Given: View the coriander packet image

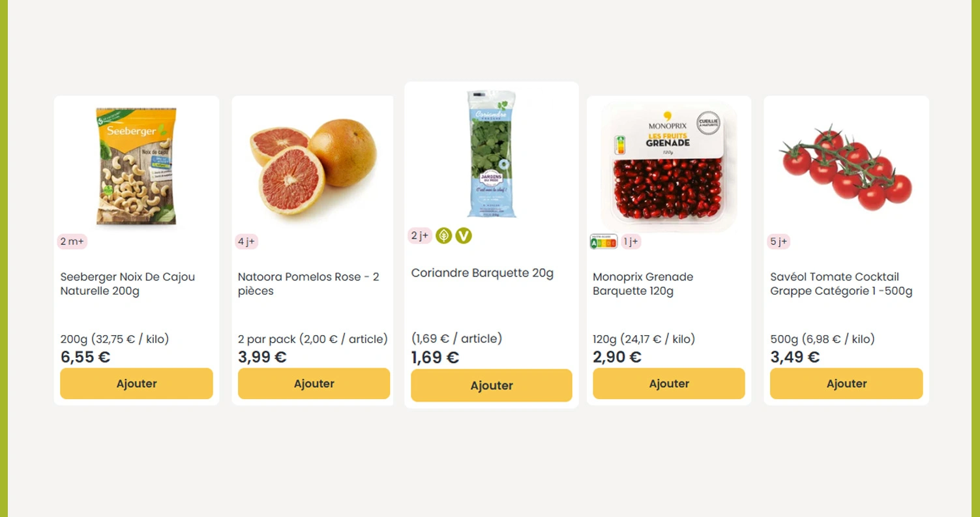Looking at the screenshot, I should [x=491, y=155].
